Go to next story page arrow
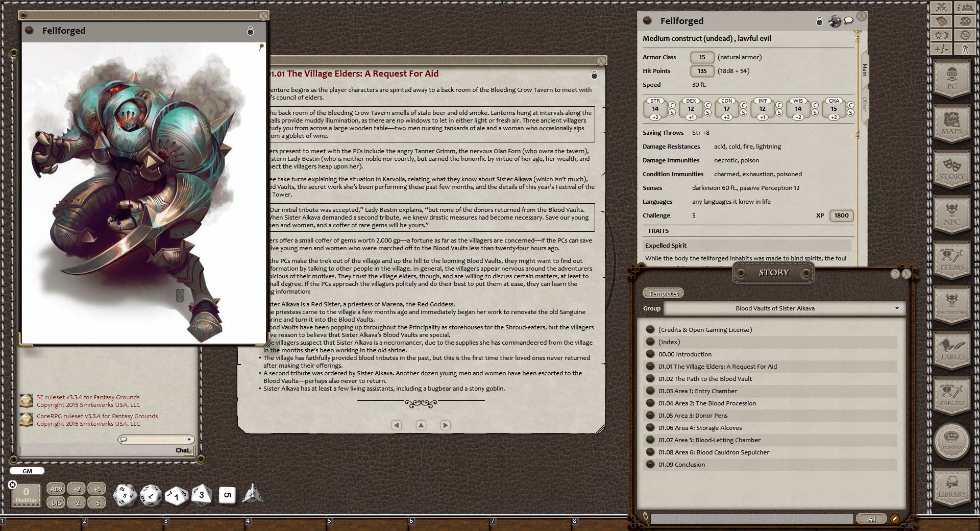This screenshot has height=531, width=980. tap(445, 425)
